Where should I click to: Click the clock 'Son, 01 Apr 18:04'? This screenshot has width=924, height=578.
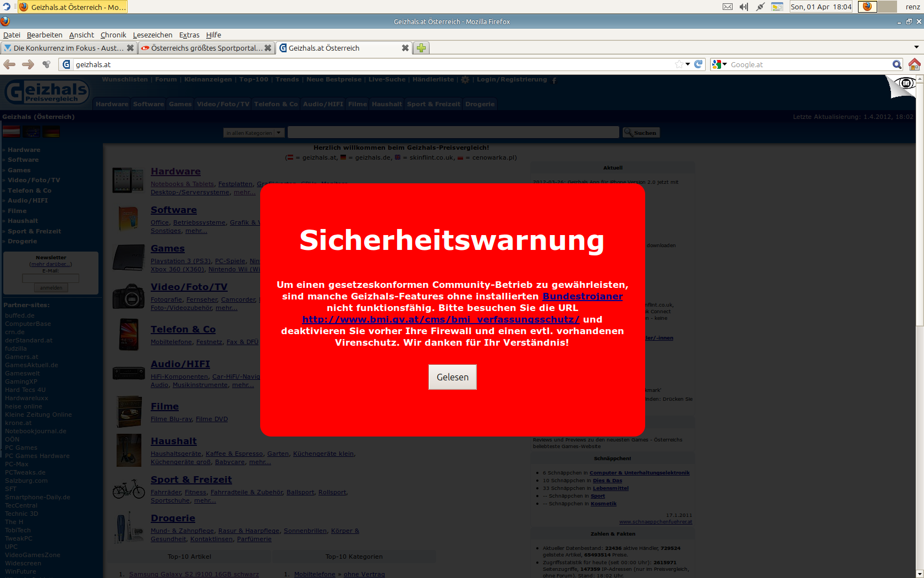pyautogui.click(x=821, y=7)
